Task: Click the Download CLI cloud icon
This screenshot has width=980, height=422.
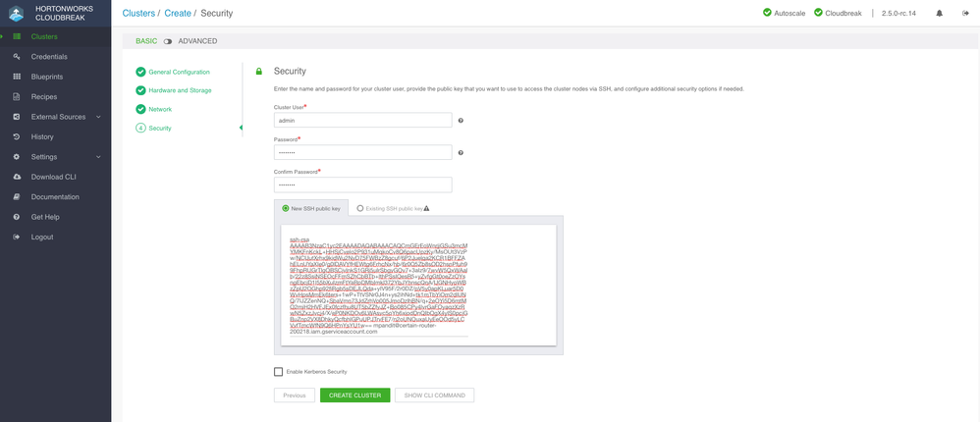Action: [x=17, y=177]
